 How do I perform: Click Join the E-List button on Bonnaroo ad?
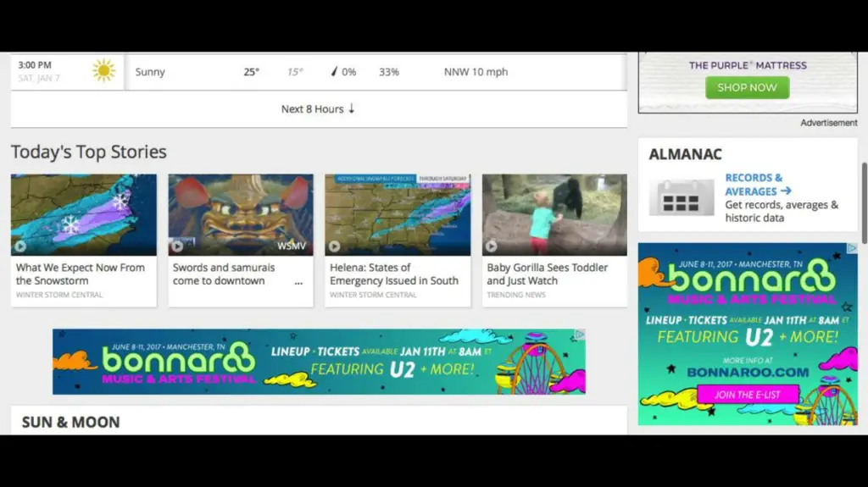[x=748, y=395]
